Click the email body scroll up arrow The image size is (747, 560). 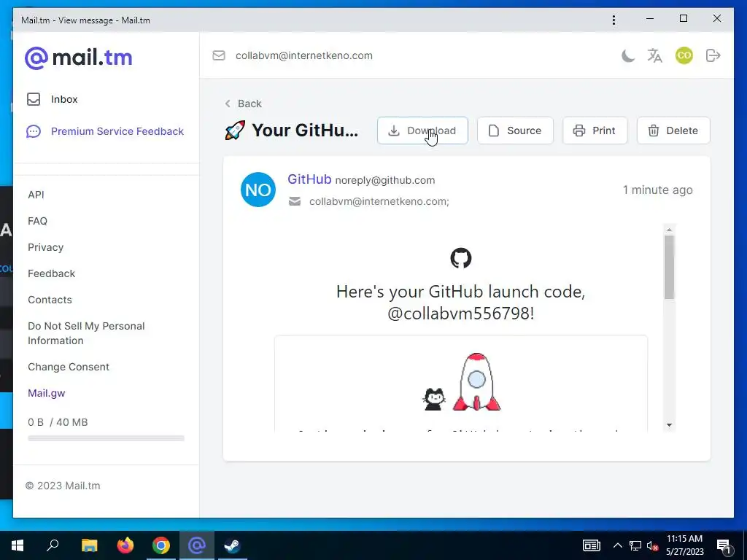[x=670, y=230]
